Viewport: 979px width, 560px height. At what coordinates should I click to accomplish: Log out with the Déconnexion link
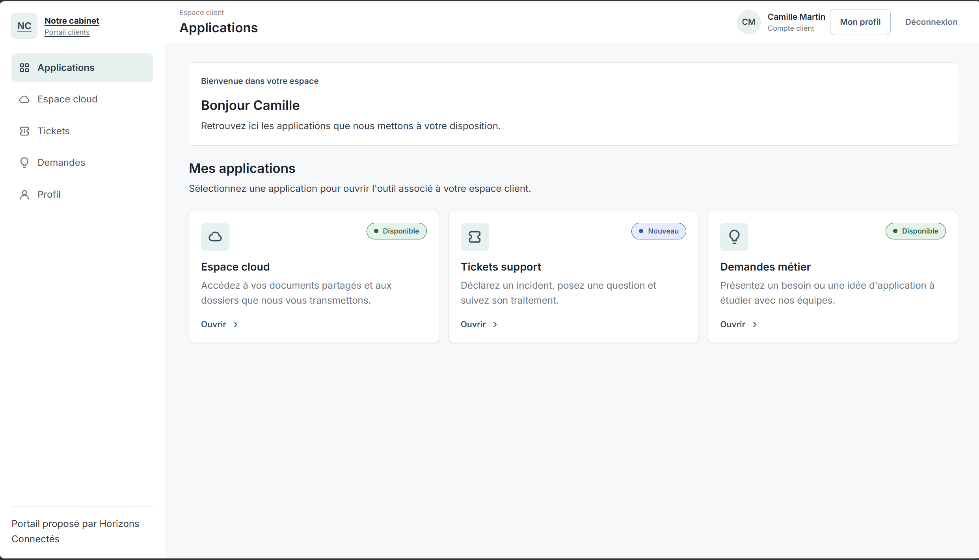point(931,22)
